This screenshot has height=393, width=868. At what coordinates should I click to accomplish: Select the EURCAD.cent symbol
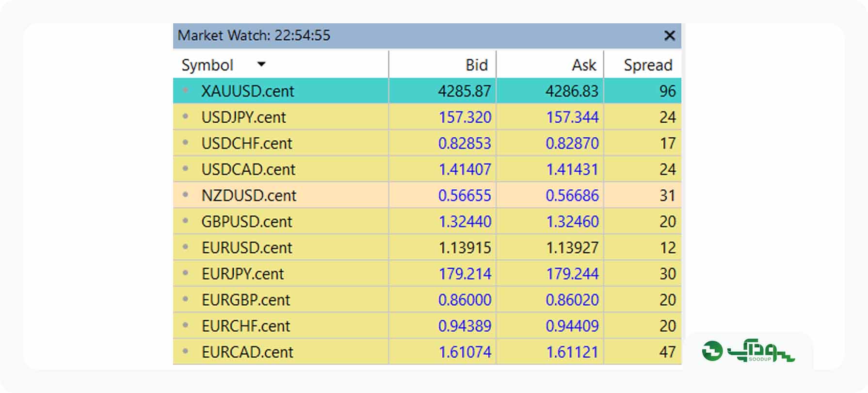point(247,352)
